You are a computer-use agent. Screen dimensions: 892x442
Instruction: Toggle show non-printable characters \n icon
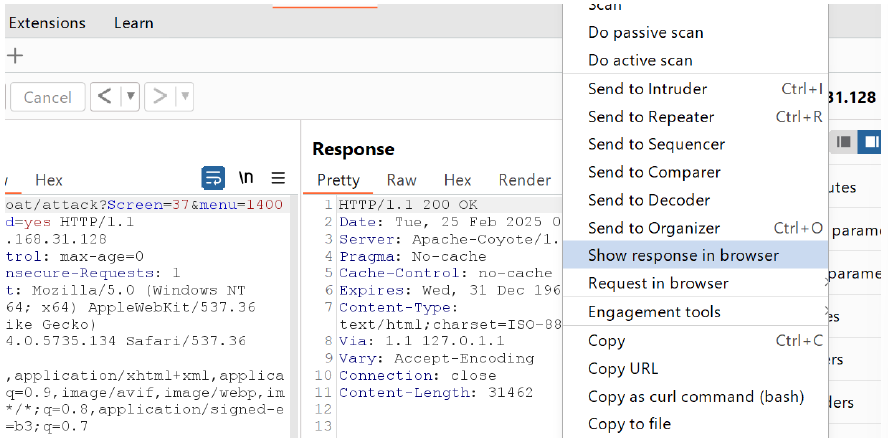246,179
